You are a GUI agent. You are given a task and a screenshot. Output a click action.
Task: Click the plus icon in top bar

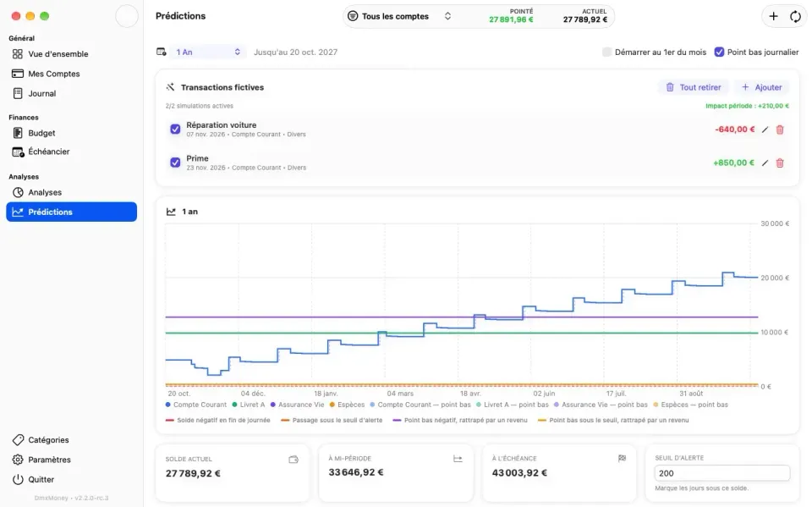coord(773,17)
